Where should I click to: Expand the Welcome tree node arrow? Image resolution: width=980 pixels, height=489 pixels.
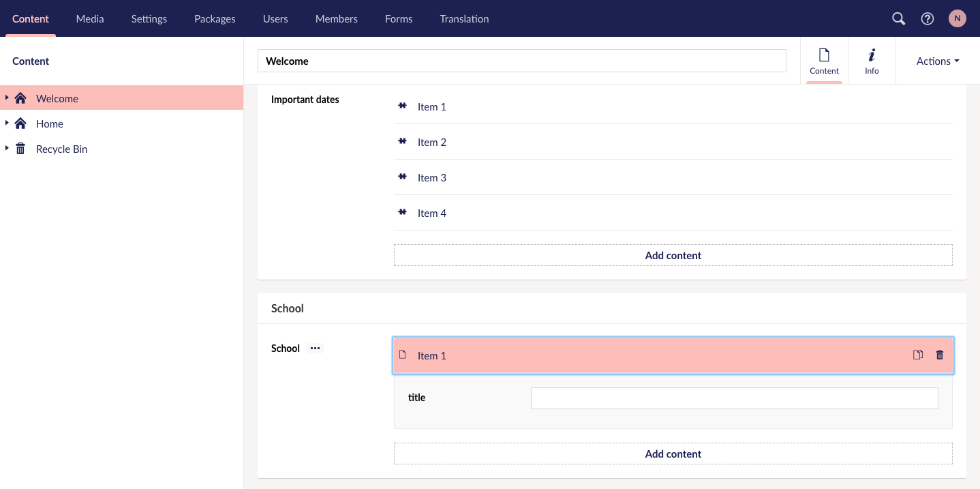tap(7, 98)
